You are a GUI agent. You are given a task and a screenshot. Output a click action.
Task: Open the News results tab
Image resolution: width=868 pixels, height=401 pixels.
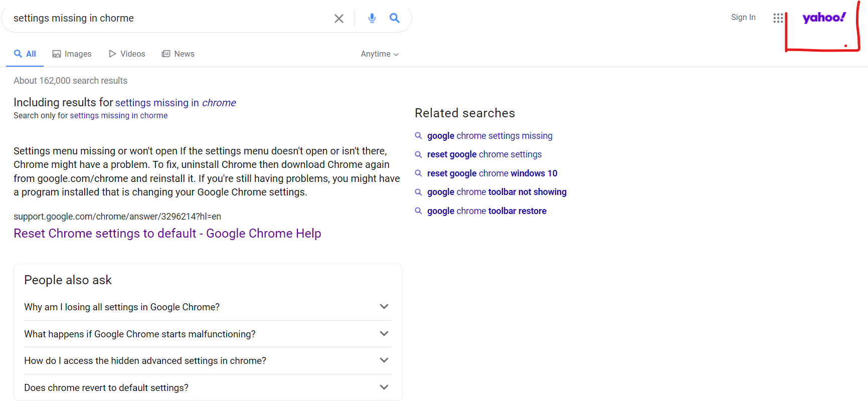(178, 54)
